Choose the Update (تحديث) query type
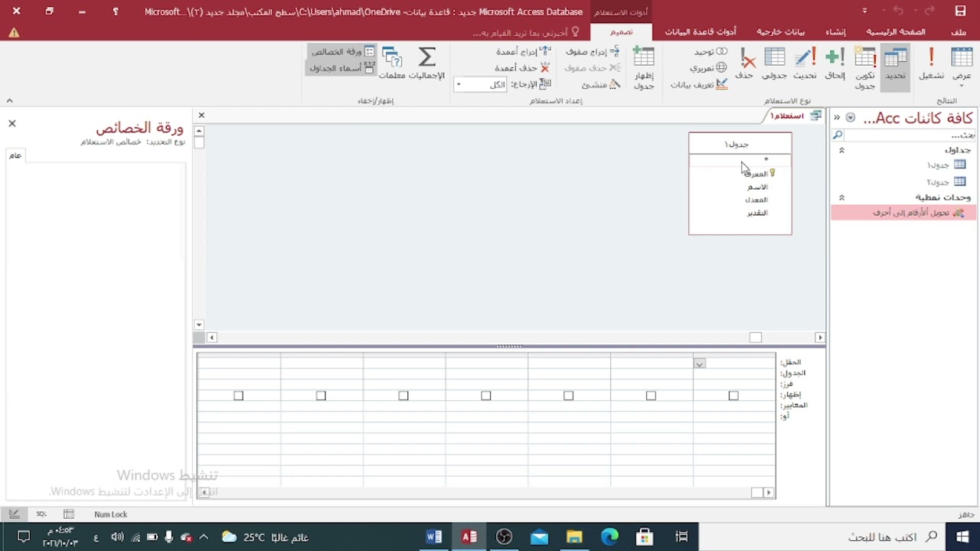Image resolution: width=980 pixels, height=551 pixels. click(805, 64)
